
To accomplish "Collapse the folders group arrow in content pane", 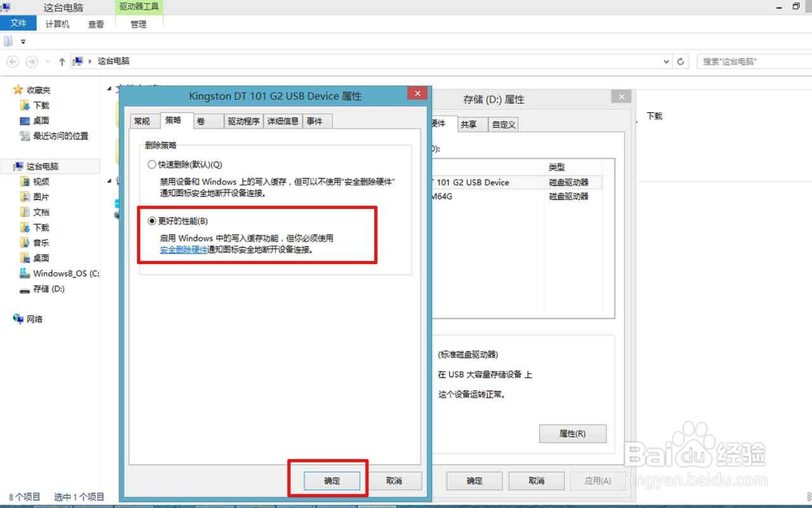I will (x=110, y=89).
